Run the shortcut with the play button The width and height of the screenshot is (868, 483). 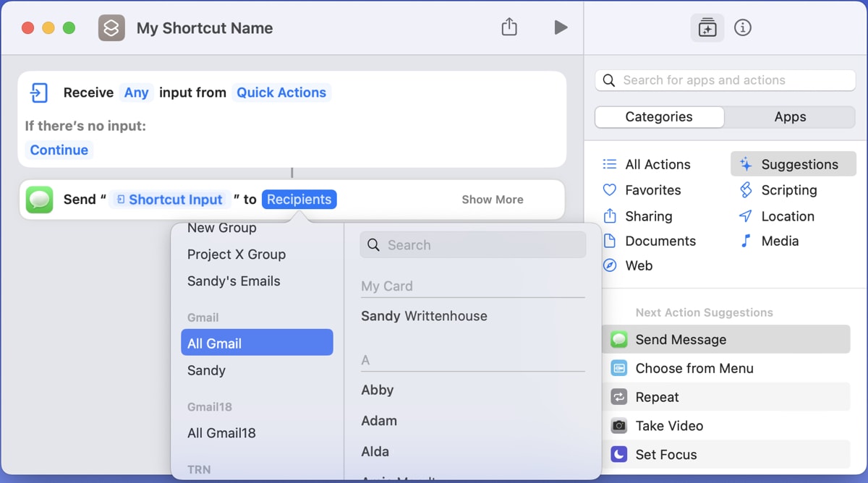[x=561, y=27]
